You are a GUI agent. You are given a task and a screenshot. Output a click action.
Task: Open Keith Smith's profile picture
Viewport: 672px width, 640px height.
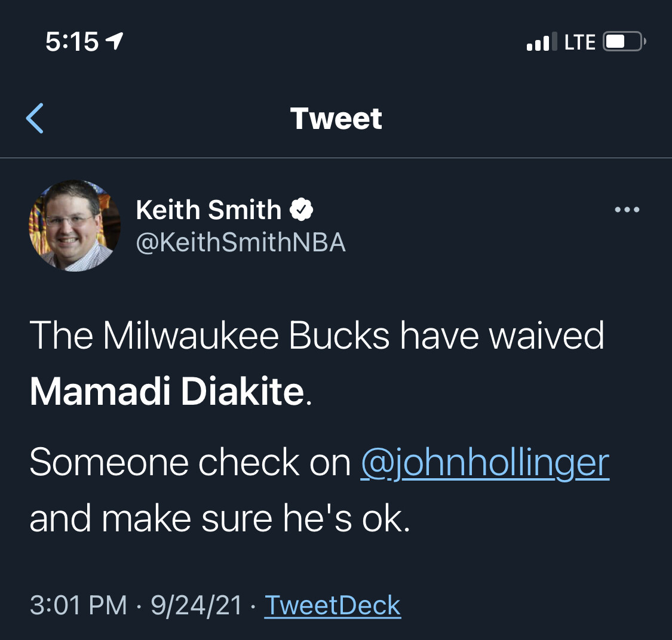click(x=75, y=226)
